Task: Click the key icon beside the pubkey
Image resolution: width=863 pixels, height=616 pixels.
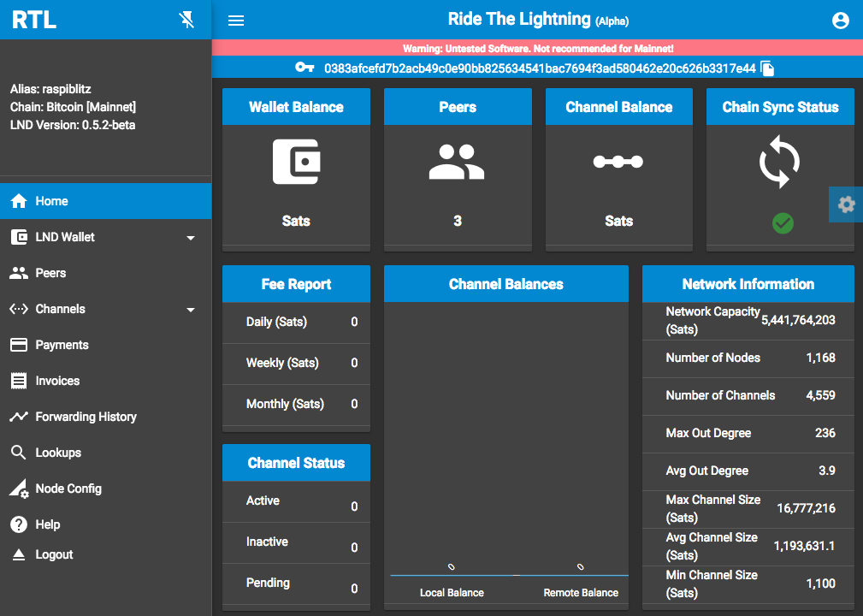Action: tap(304, 68)
